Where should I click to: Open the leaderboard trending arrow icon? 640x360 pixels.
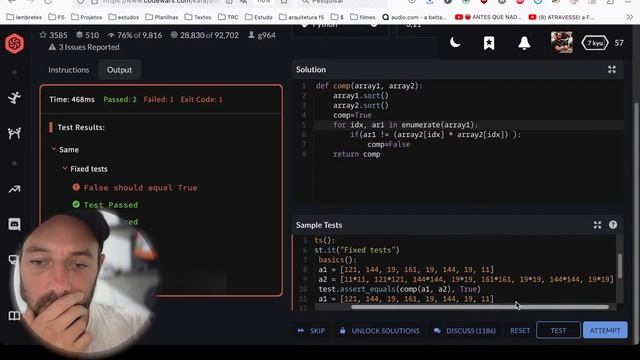[x=15, y=189]
